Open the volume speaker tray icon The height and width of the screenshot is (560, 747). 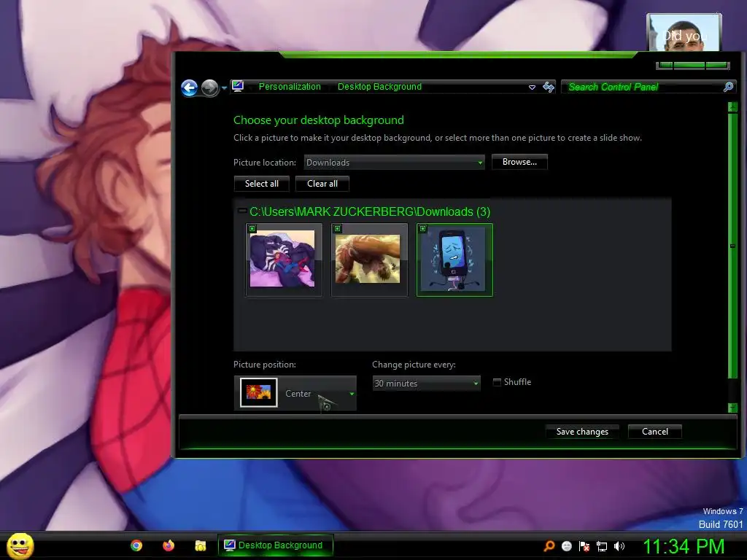click(619, 546)
